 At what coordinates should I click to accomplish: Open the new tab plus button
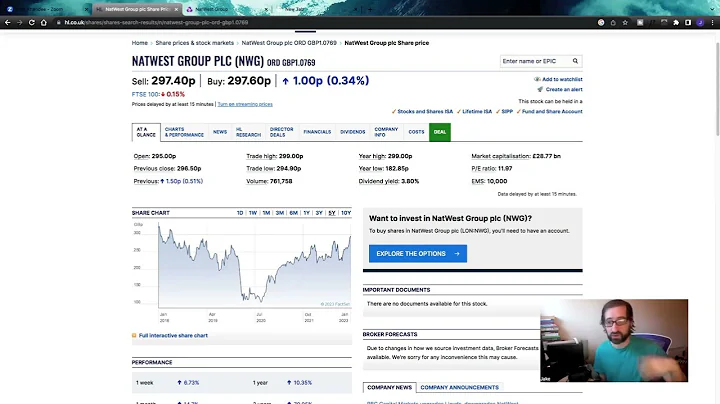point(370,9)
